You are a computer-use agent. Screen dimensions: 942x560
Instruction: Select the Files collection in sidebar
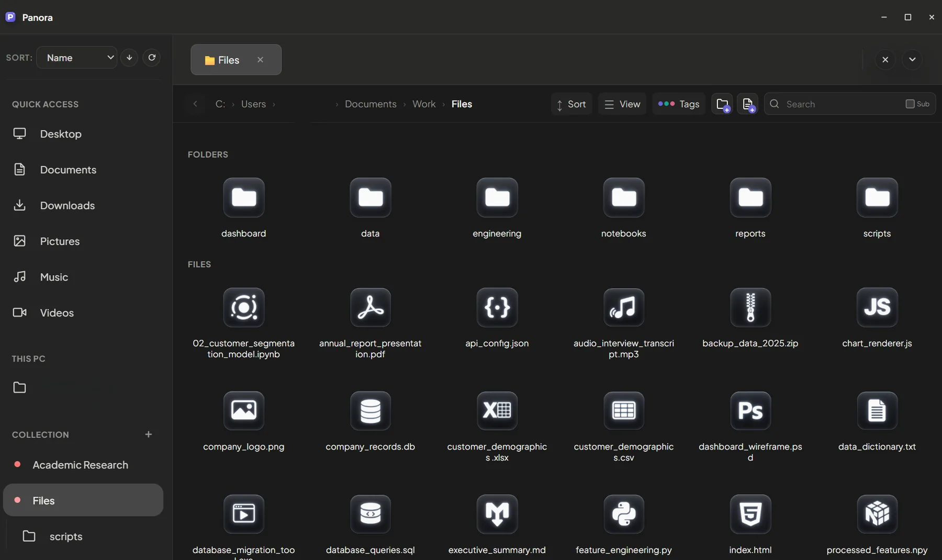83,500
